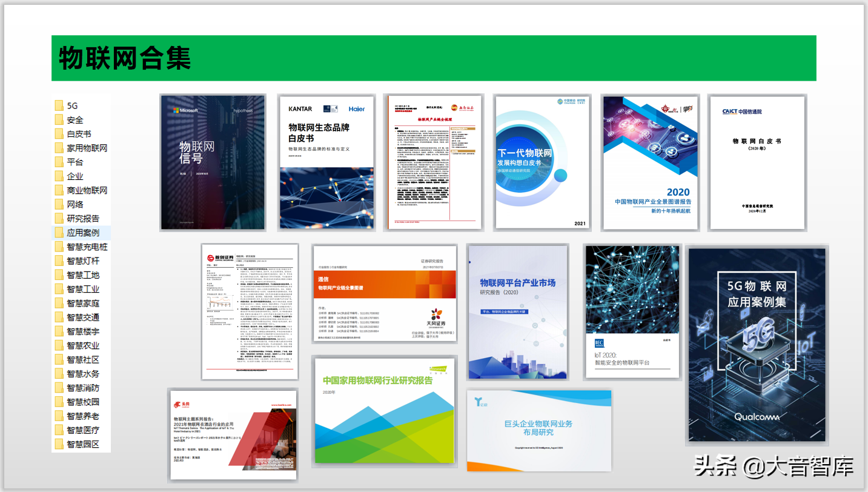Click the 家用物联网 folder icon
Screen dimensions: 868x492
point(59,148)
